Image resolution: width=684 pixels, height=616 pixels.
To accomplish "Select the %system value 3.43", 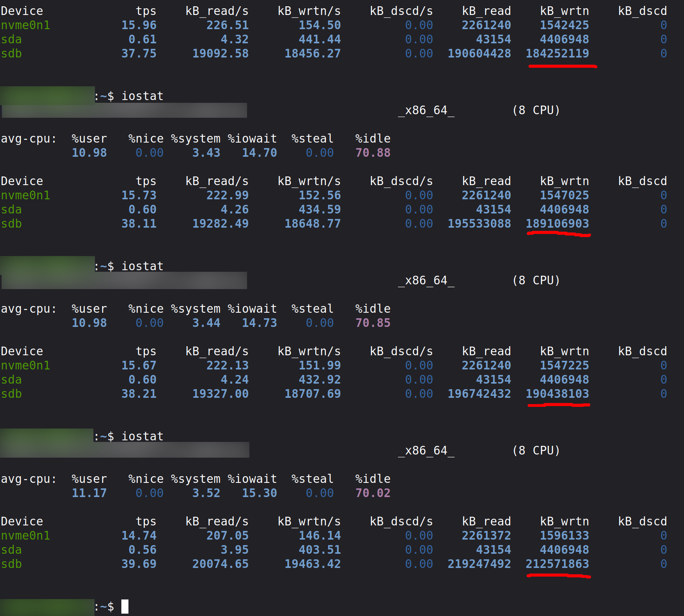I will (206, 153).
